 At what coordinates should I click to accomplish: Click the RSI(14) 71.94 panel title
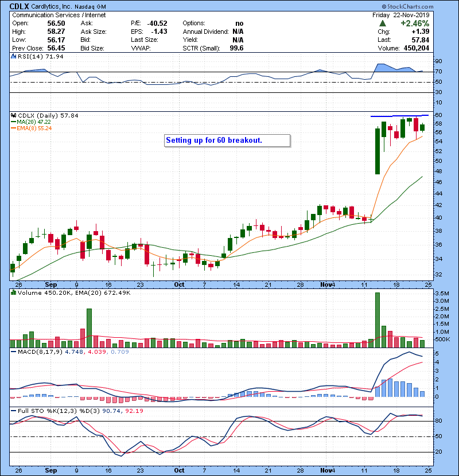(x=40, y=56)
